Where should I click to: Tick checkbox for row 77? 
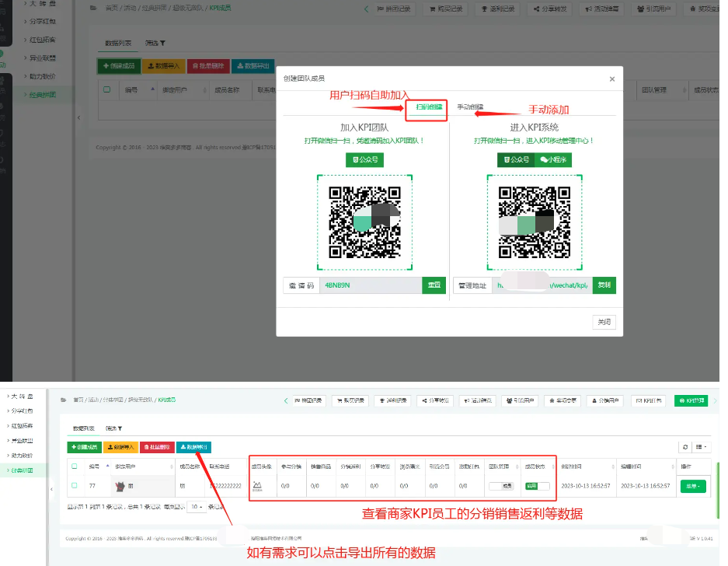pyautogui.click(x=75, y=486)
